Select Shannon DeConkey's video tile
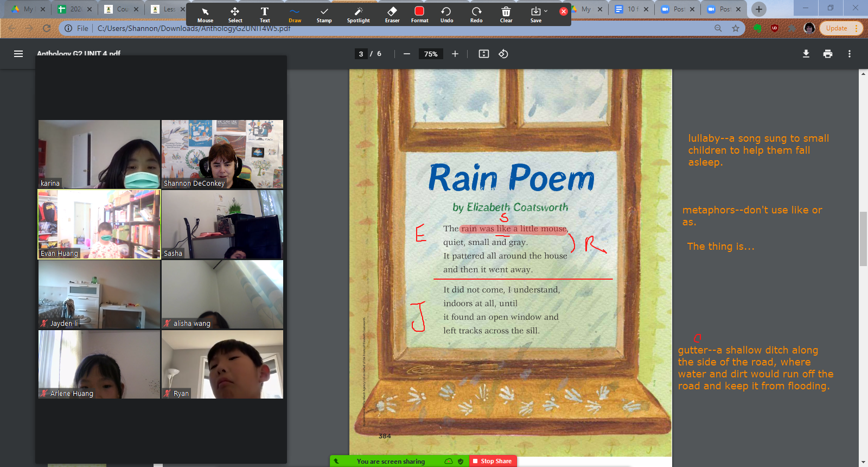The image size is (868, 467). click(222, 154)
